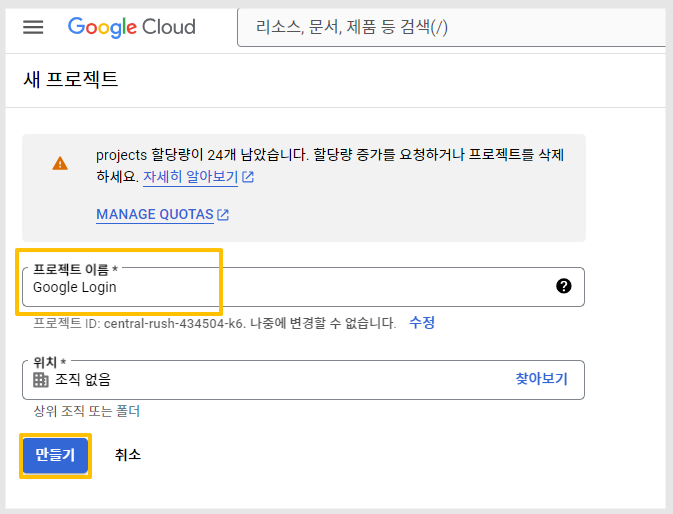The height and width of the screenshot is (514, 673).
Task: Open the 자세히 알아보기 link
Action: pyautogui.click(x=190, y=177)
